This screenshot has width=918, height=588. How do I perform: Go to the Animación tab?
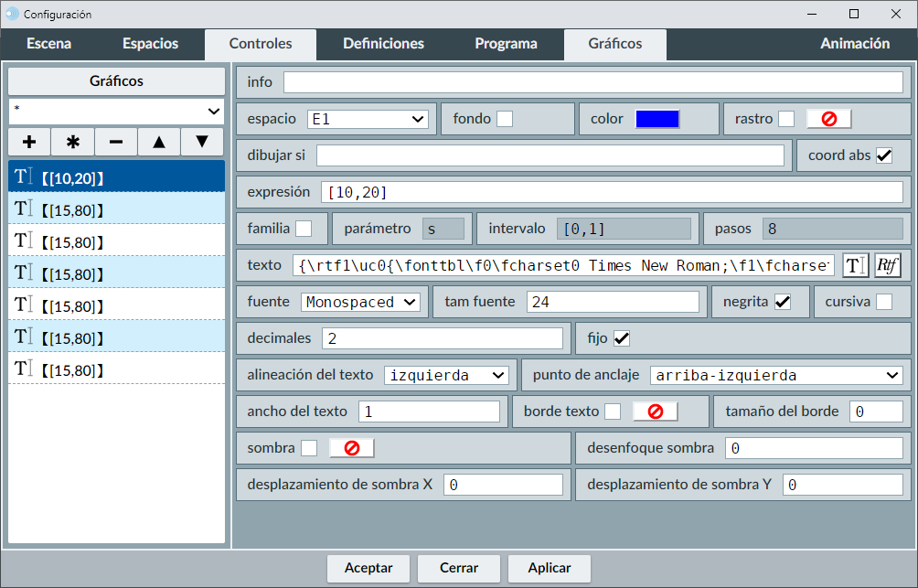(x=854, y=44)
